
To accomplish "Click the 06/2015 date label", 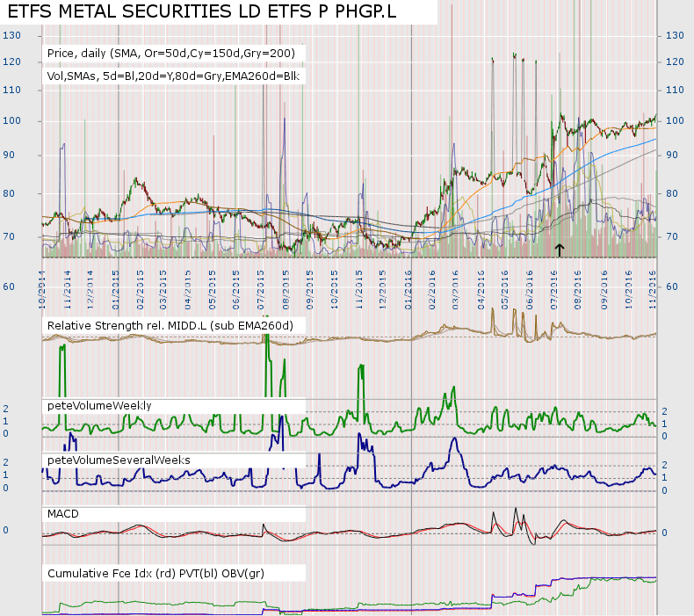I will 236,290.
